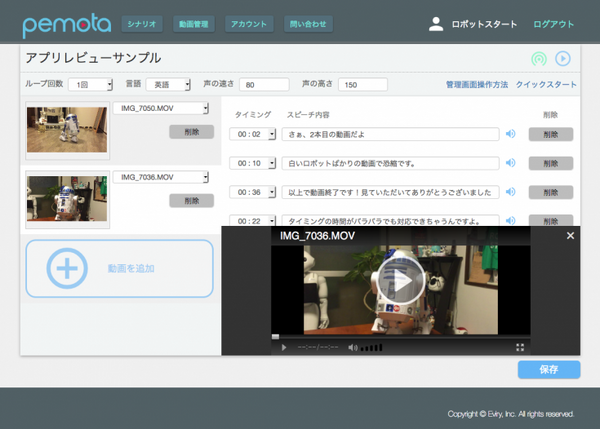
Task: Click the blue circular play icon in header
Action: [x=563, y=59]
